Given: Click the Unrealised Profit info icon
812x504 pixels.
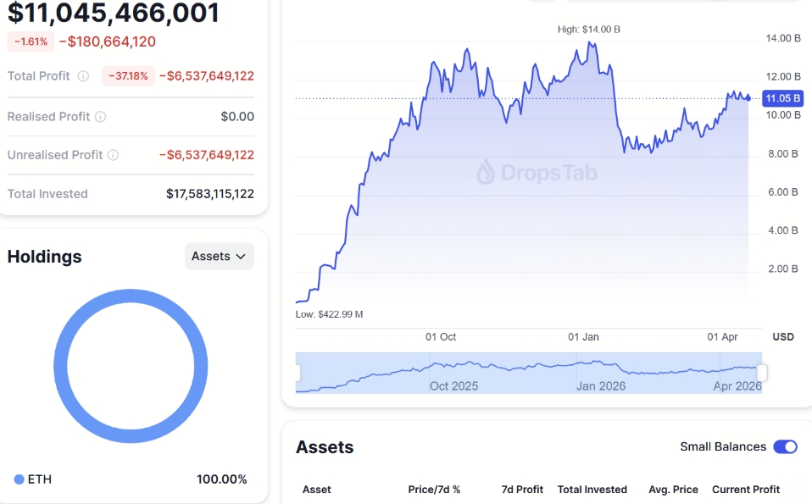Looking at the screenshot, I should coord(114,155).
